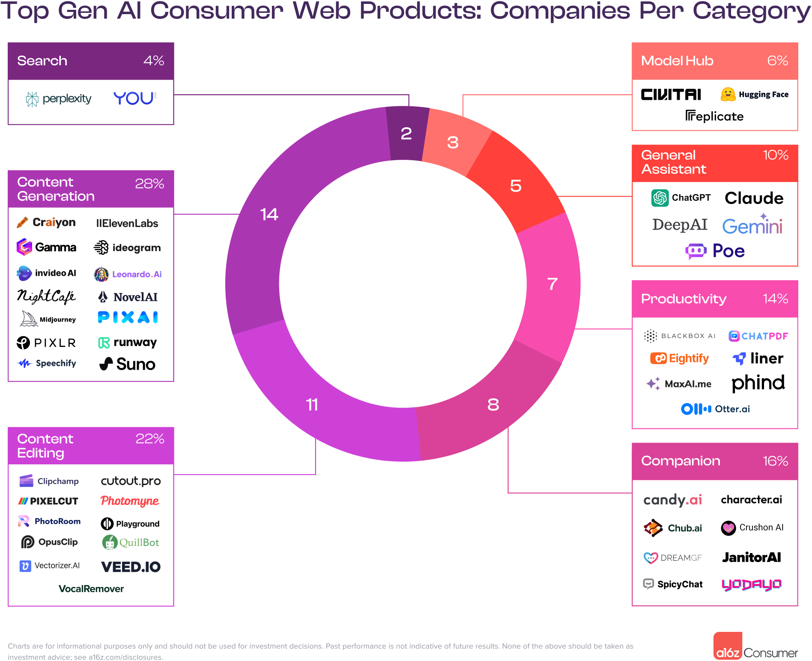Click the Crushon AI heart icon

pyautogui.click(x=728, y=528)
